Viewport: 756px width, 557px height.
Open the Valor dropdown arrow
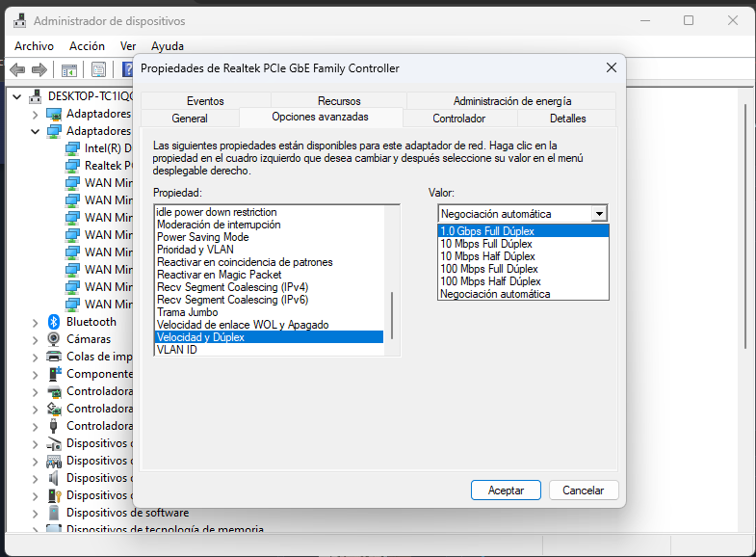point(599,214)
